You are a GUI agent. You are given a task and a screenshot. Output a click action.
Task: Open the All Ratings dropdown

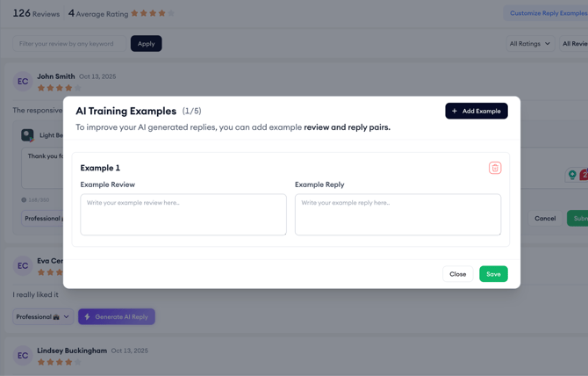pos(529,43)
